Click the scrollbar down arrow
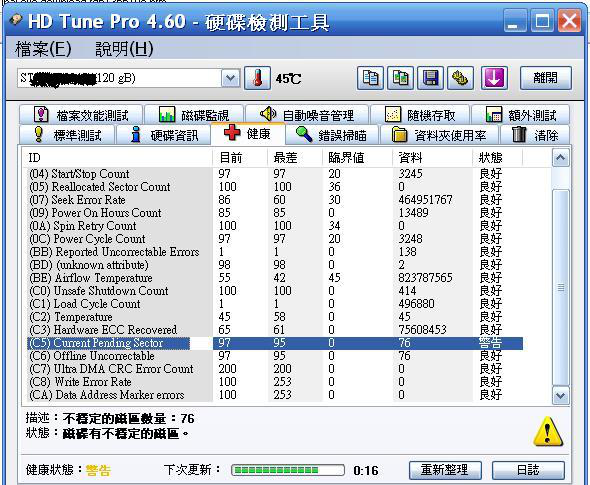 tap(560, 395)
